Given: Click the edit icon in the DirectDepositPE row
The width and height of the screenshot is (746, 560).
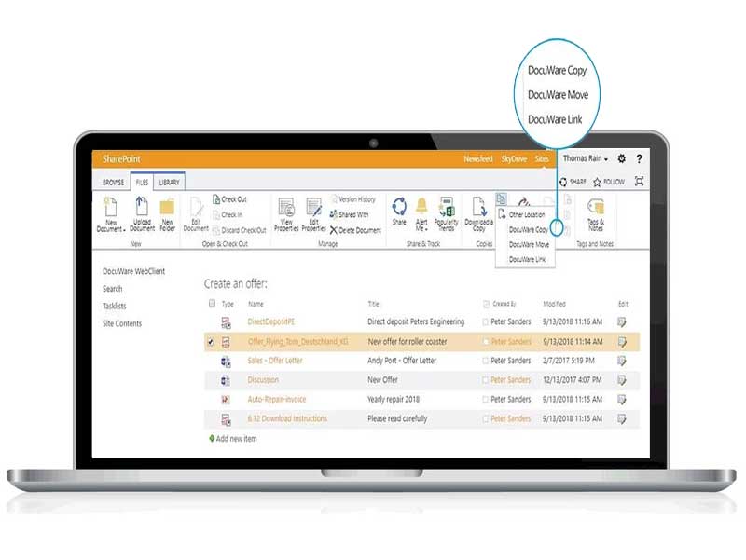Looking at the screenshot, I should pyautogui.click(x=621, y=322).
